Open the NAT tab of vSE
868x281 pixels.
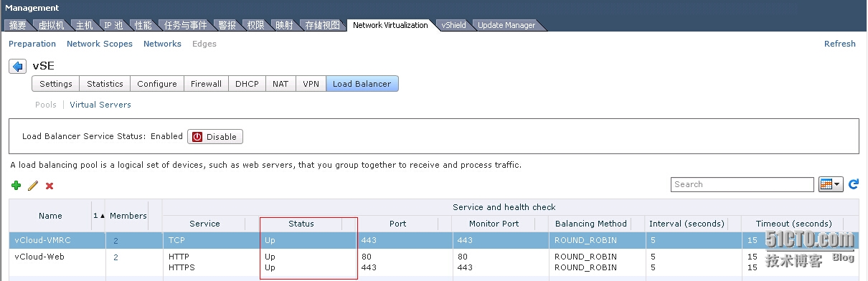point(280,84)
